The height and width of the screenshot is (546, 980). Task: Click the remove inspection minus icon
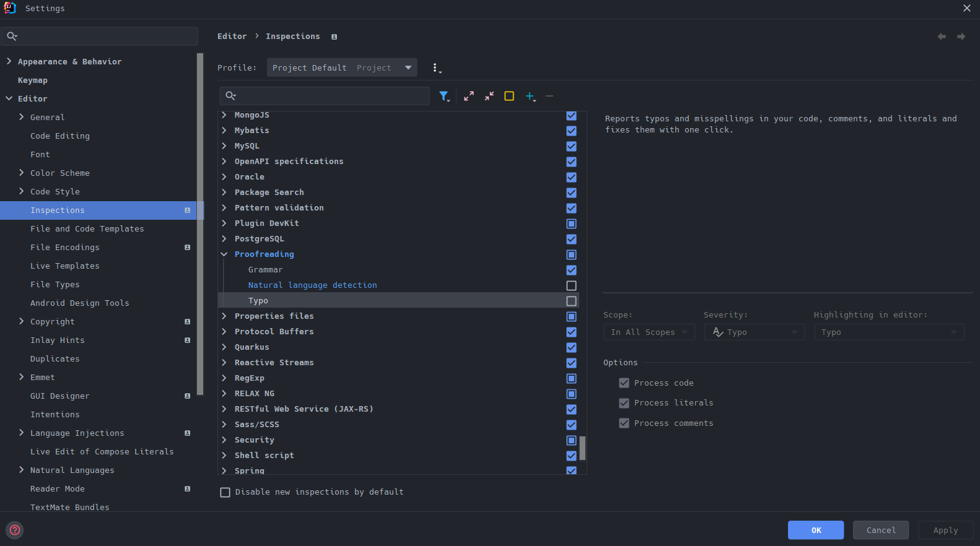click(549, 96)
